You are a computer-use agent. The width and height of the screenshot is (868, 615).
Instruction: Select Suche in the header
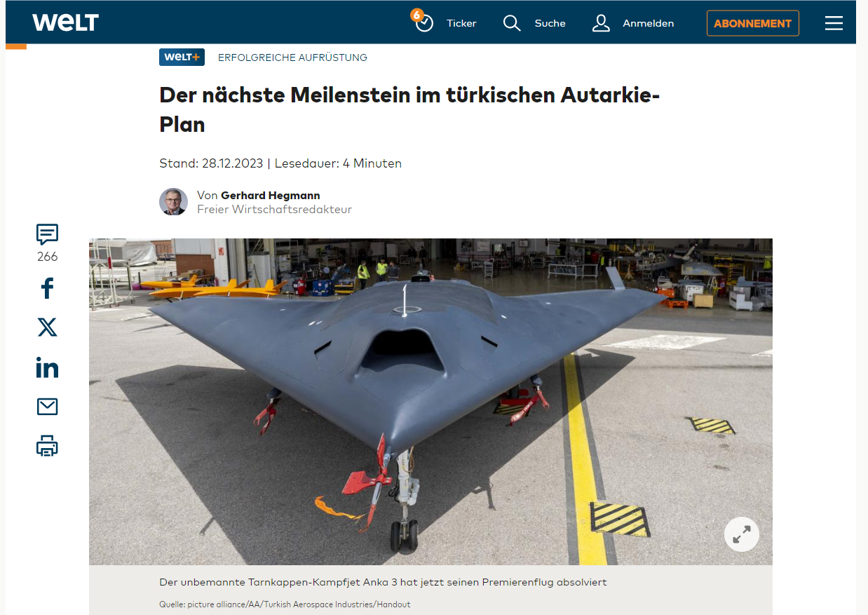(x=550, y=23)
